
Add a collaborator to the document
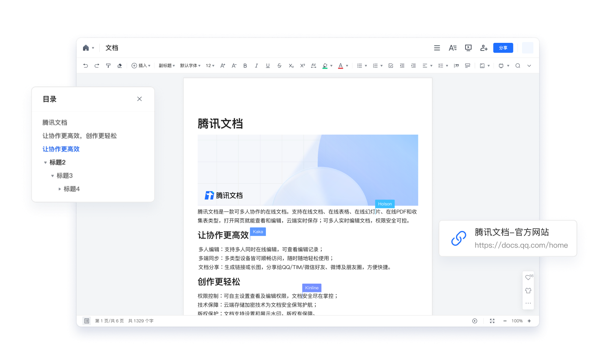point(484,48)
